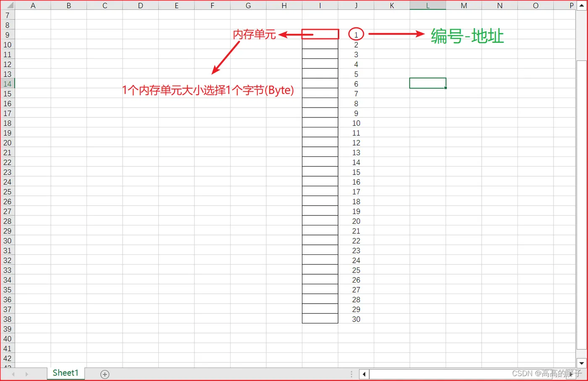Screen dimensions: 588x381
Task: Click the cell containing number 30
Action: point(356,319)
